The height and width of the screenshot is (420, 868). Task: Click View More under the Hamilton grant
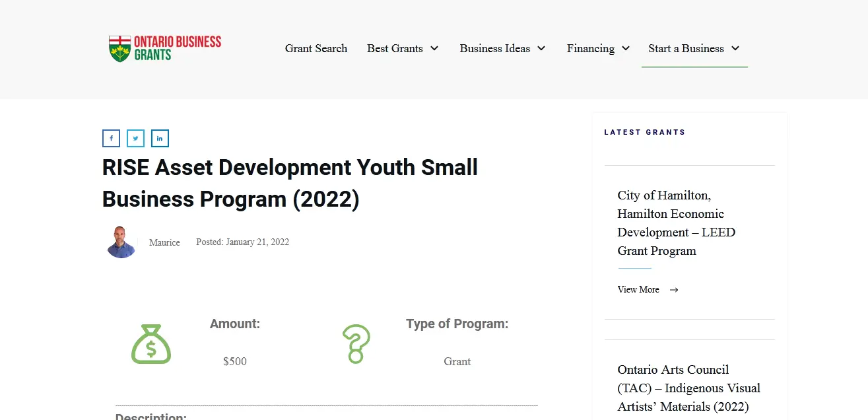pyautogui.click(x=638, y=290)
